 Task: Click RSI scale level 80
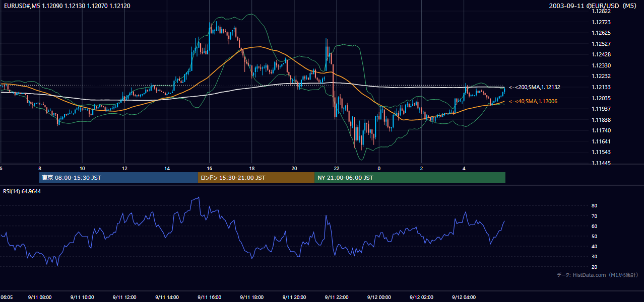click(594, 206)
